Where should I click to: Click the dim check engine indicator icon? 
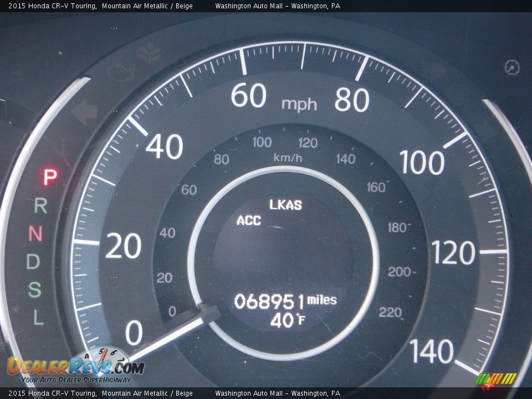[x=120, y=71]
